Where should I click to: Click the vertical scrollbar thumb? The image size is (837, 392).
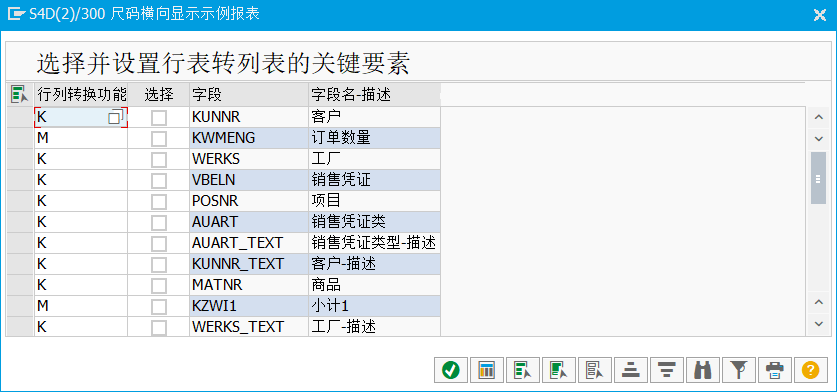818,178
